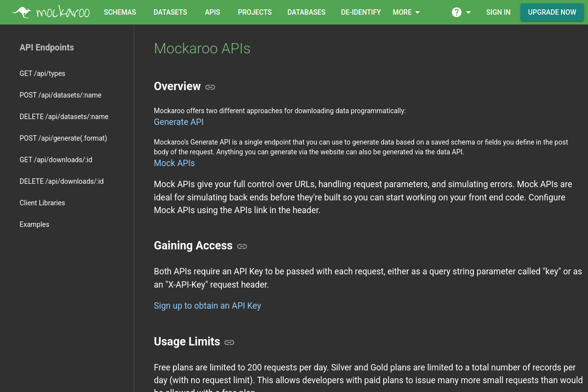Open the Mock APIs link
588x392 pixels.
[x=174, y=163]
